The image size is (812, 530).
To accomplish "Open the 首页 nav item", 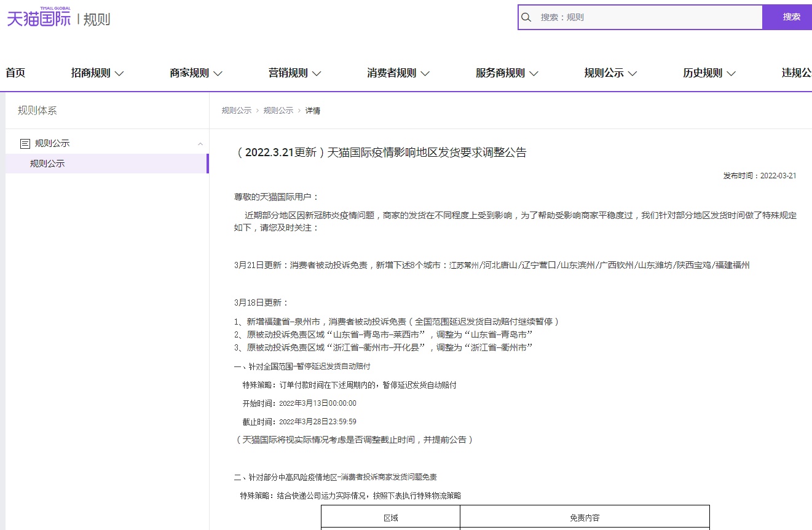I will click(x=15, y=73).
